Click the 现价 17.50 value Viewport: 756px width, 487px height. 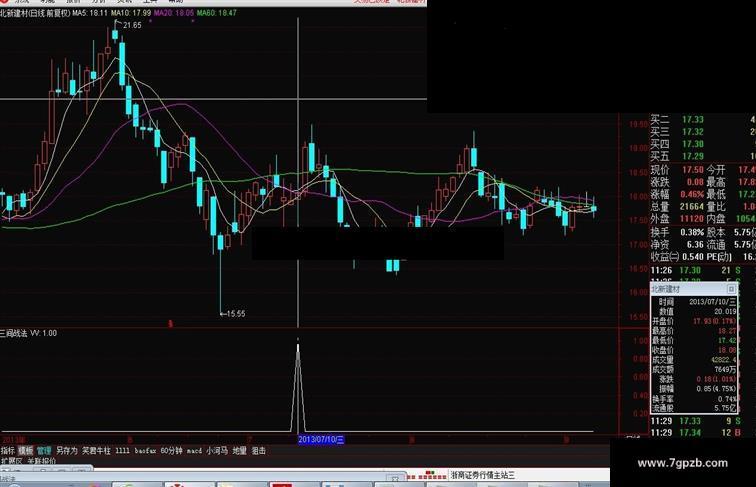(693, 170)
